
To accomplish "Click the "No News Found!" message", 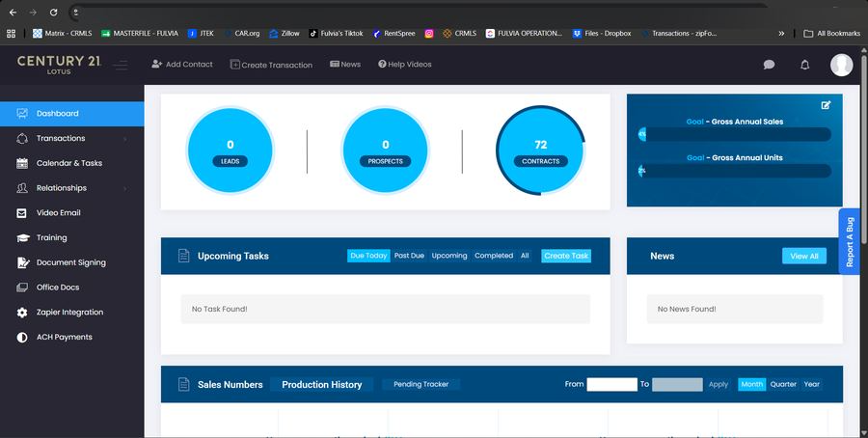I will point(735,309).
